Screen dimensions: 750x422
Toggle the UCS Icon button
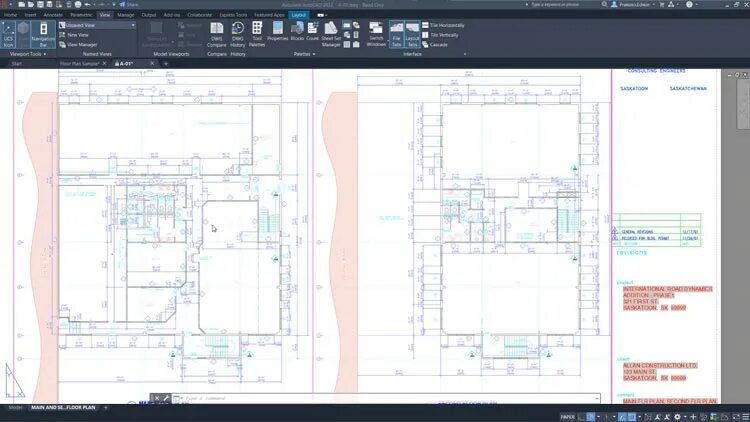8,34
